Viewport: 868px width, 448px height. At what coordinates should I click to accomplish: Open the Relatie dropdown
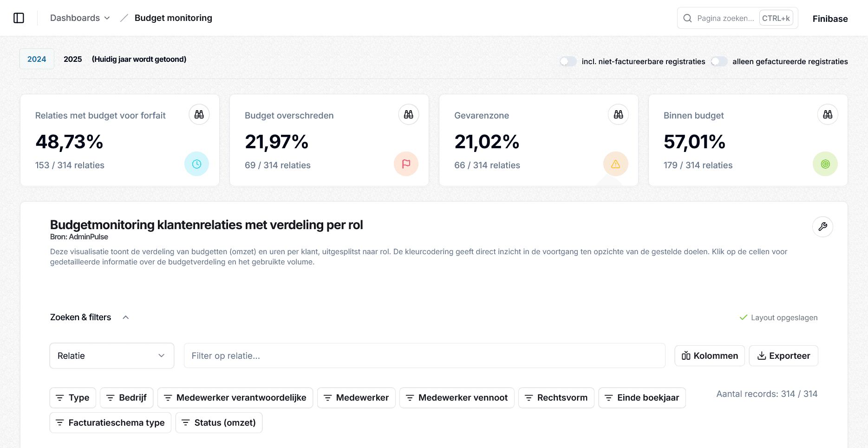click(111, 356)
